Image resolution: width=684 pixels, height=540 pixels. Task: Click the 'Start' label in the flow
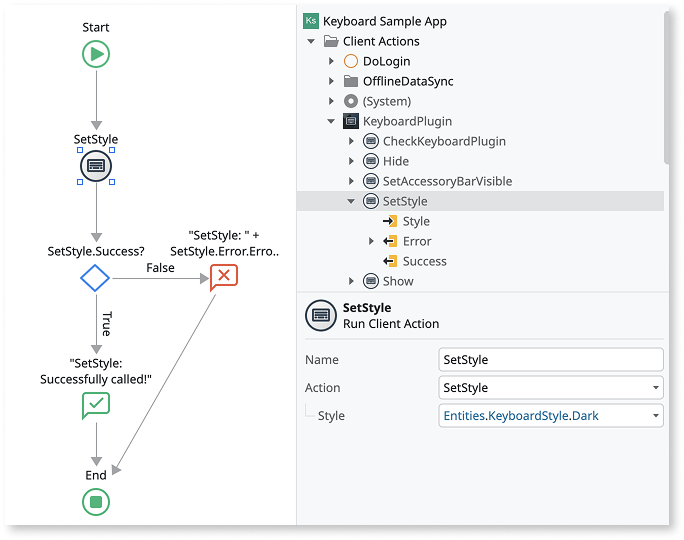pyautogui.click(x=96, y=27)
